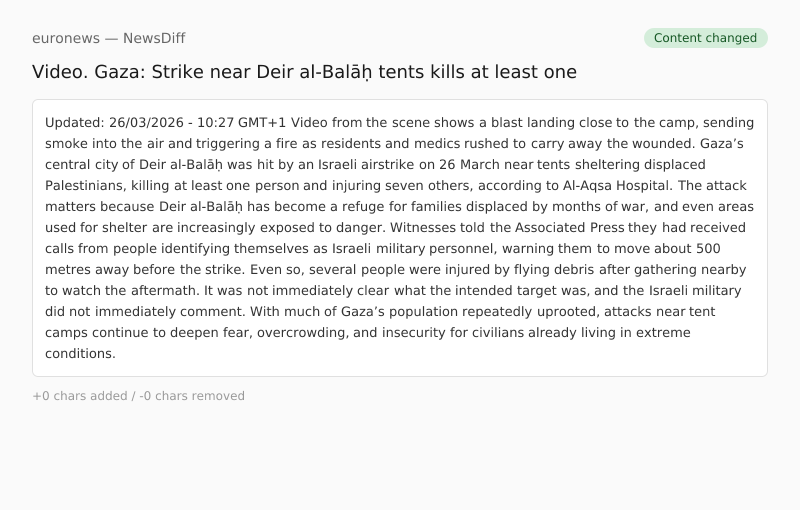The image size is (800, 510).
Task: Click the "NewsDiff" label in header
Action: (154, 38)
